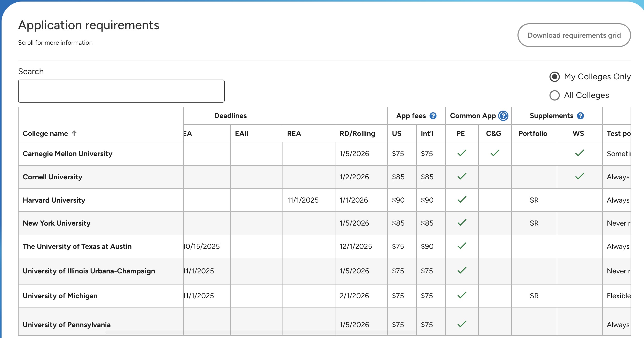
Task: Click Cornell's US fee $85
Action: [x=398, y=177]
